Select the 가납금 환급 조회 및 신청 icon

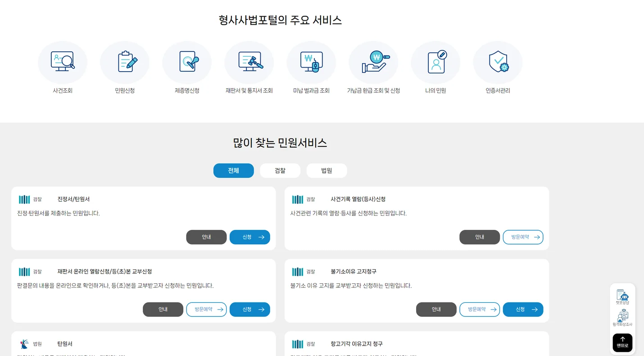[x=373, y=62]
